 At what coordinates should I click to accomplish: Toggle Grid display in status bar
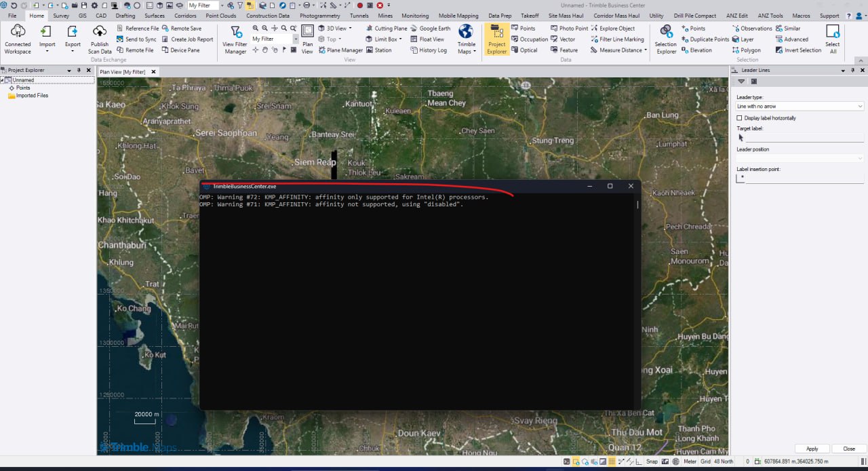pyautogui.click(x=705, y=461)
